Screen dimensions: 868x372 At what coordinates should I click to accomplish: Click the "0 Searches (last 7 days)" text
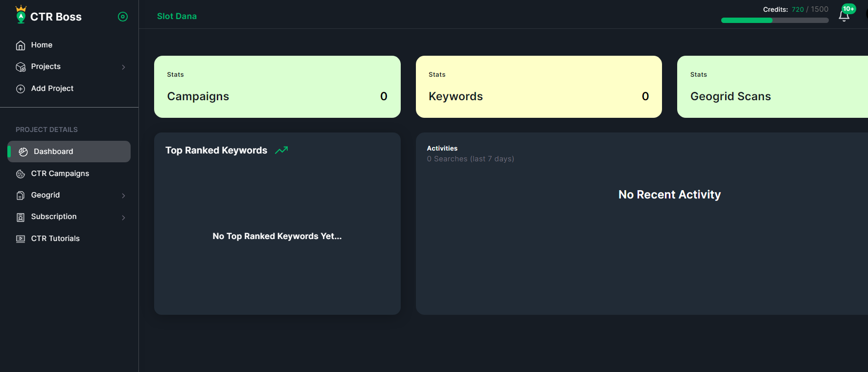coord(471,159)
